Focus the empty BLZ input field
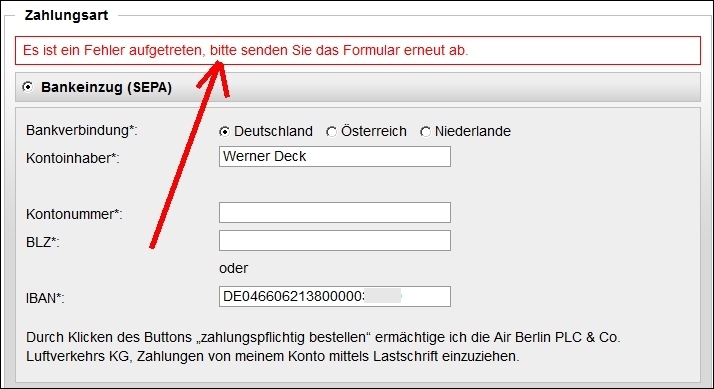The width and height of the screenshot is (714, 389). tap(335, 241)
